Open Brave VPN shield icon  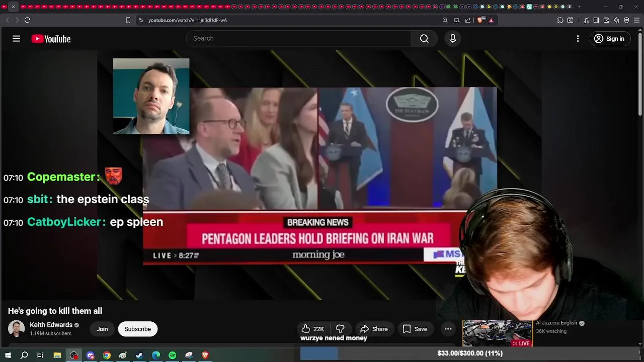pos(626,20)
